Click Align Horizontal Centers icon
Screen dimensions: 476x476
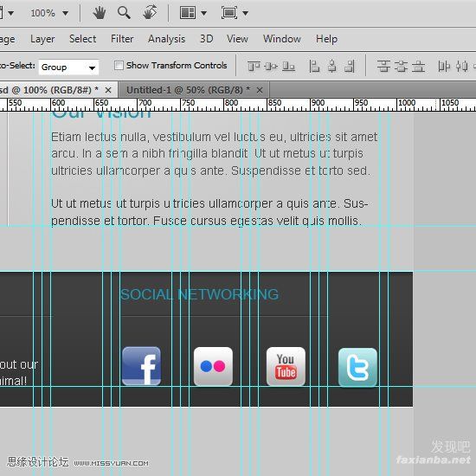point(332,66)
